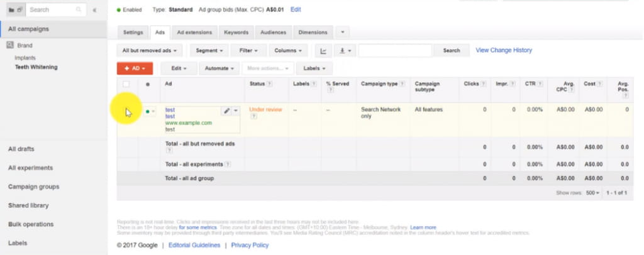Open the All but removed ads dropdown
644x255 pixels.
[150, 50]
